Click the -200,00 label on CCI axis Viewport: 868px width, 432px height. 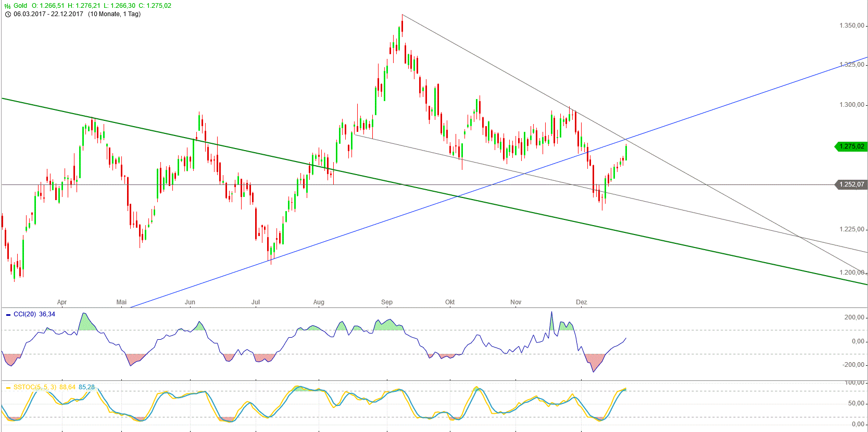pos(853,365)
